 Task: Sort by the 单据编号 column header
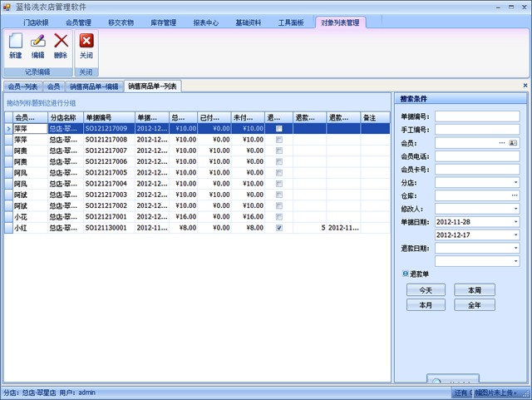(x=109, y=117)
